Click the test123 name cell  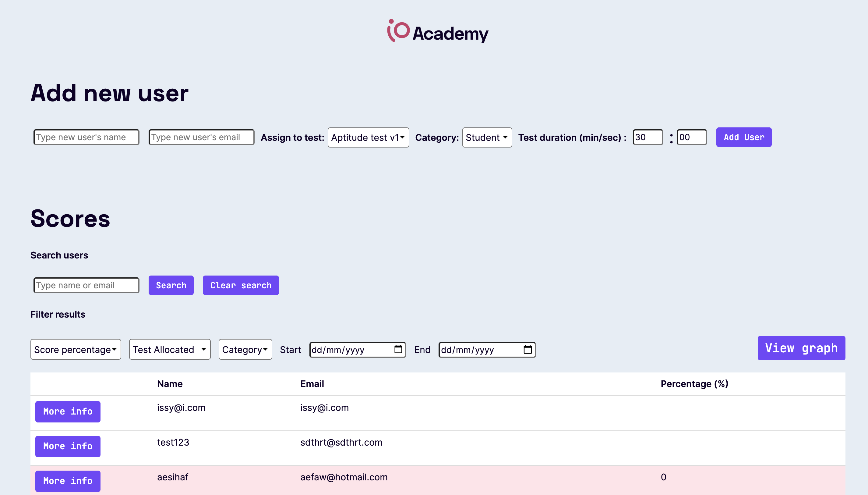click(x=173, y=442)
